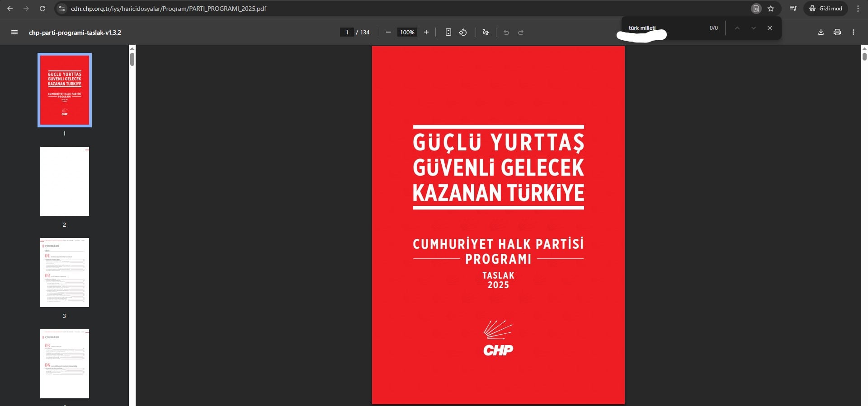
Task: Print the PDF document
Action: pyautogui.click(x=837, y=32)
